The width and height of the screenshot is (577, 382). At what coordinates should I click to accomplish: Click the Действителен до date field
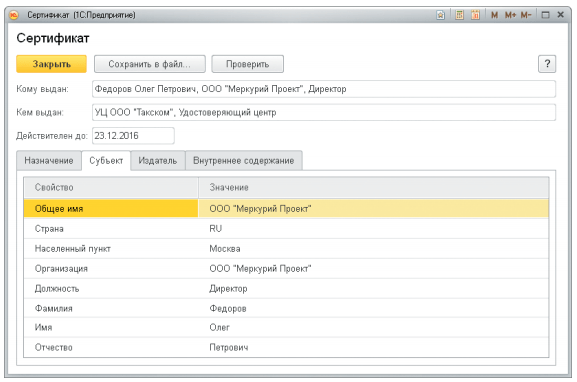tap(133, 136)
